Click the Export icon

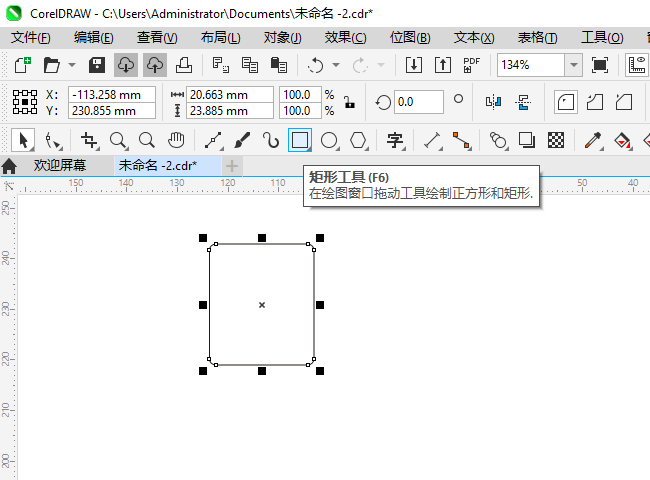pos(443,65)
